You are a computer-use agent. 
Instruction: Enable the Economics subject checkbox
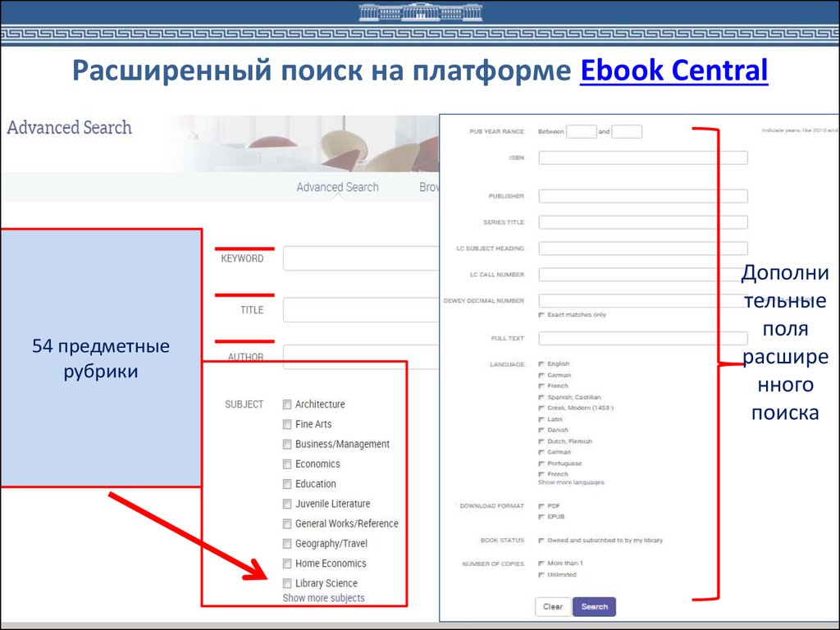tap(287, 464)
